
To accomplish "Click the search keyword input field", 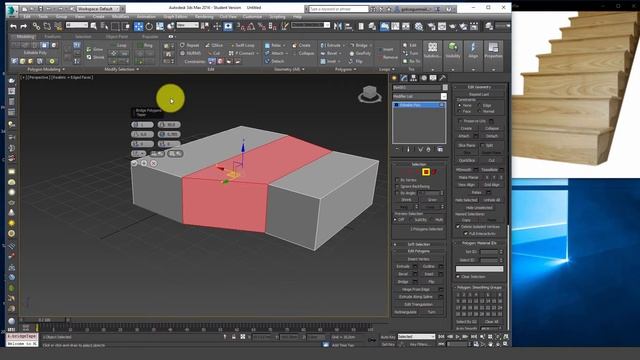I will 338,9.
